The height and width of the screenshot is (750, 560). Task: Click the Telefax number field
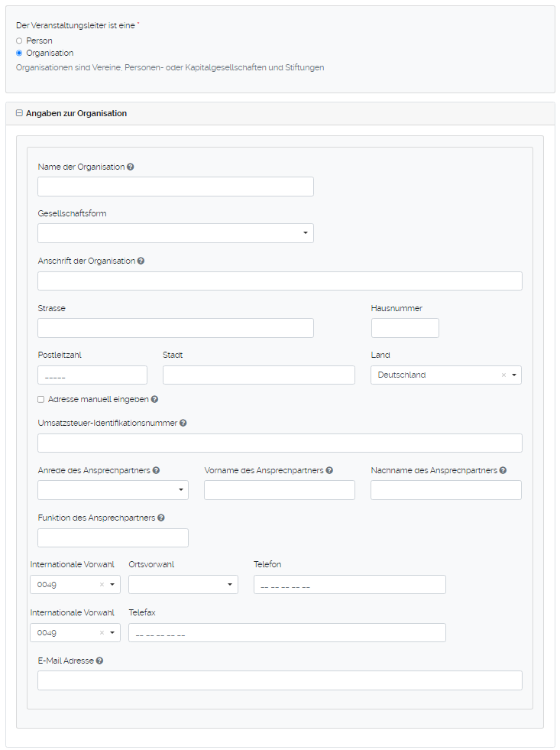click(287, 633)
